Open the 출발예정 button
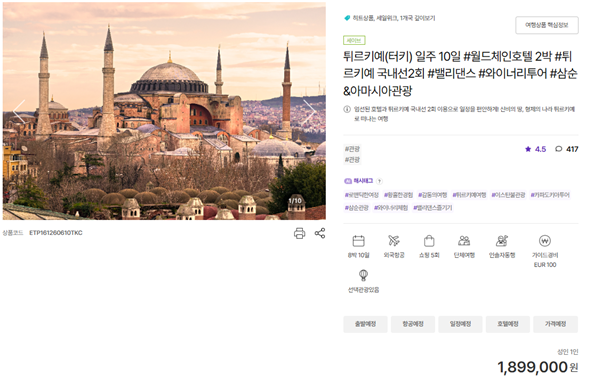Viewport: 602px width, 383px height. point(365,324)
